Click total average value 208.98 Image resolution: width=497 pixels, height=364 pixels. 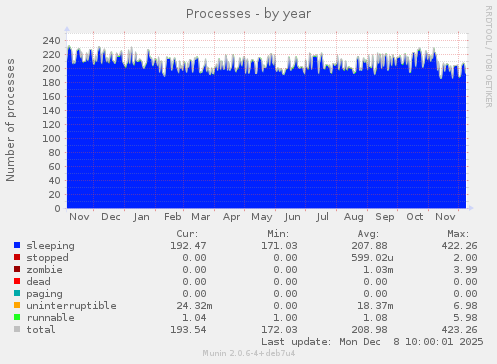coord(369,330)
